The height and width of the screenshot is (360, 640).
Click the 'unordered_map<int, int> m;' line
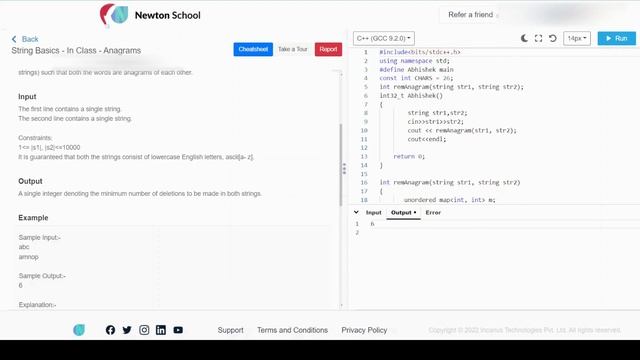point(449,200)
